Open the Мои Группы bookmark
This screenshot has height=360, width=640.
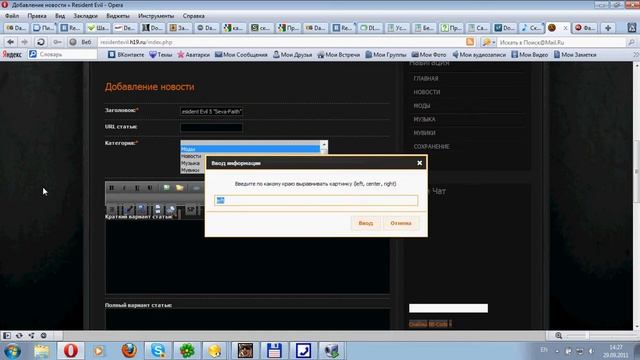pos(386,55)
